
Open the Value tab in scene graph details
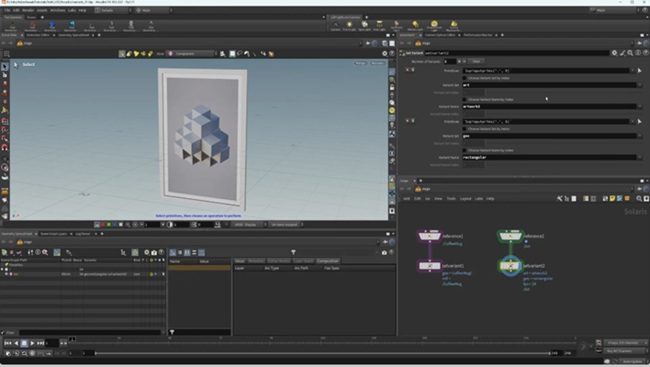240,261
